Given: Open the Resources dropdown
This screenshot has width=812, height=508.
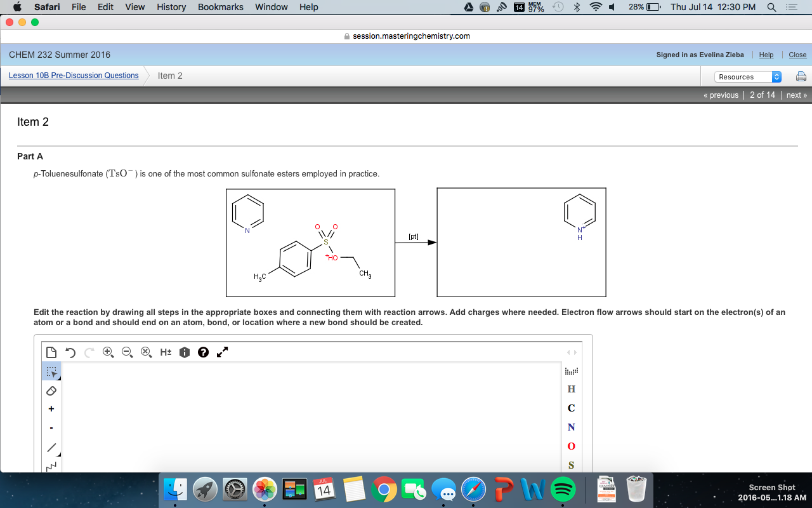Looking at the screenshot, I should (x=747, y=76).
